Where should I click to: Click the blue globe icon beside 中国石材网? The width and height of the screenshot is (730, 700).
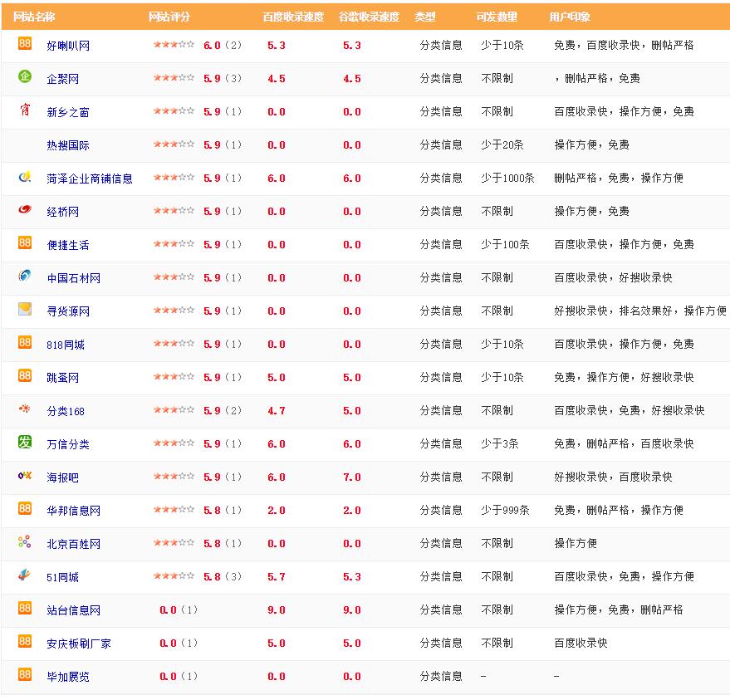(x=25, y=276)
